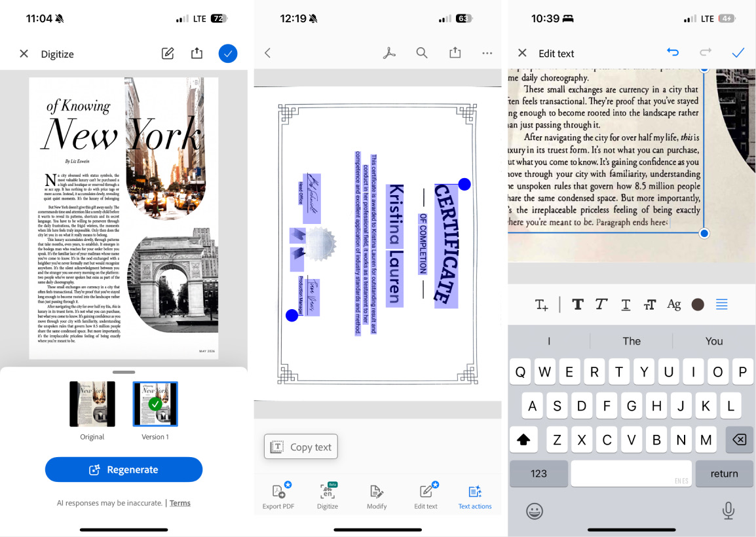This screenshot has width=756, height=537.
Task: Tap the keyboard return key
Action: point(724,473)
